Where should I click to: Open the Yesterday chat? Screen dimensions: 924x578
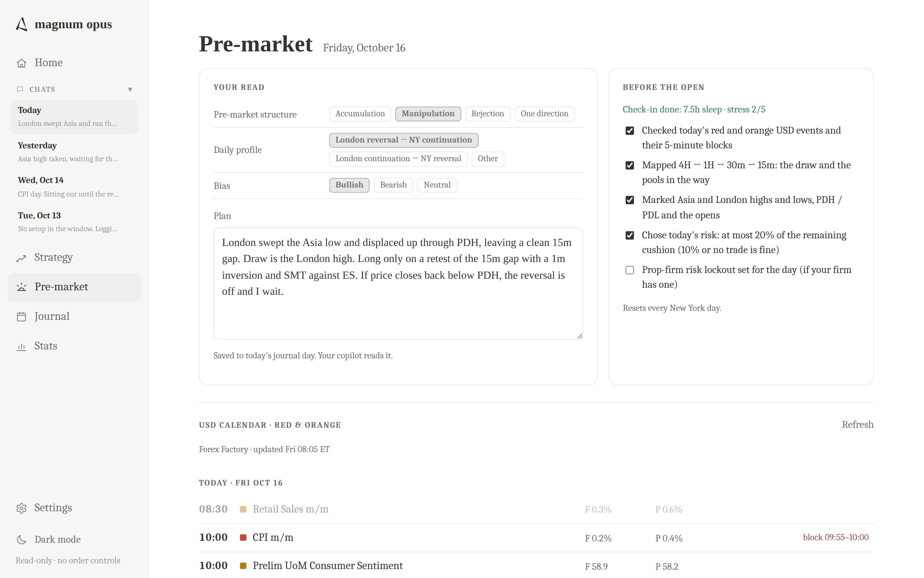74,152
